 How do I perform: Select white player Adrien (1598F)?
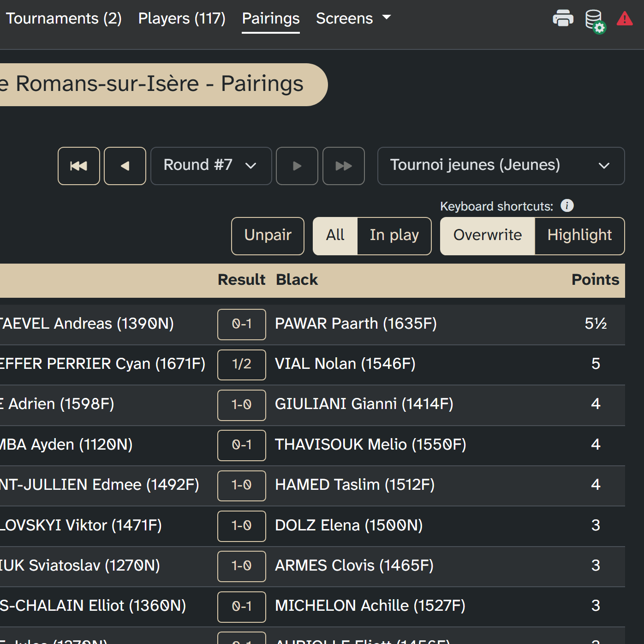(57, 404)
